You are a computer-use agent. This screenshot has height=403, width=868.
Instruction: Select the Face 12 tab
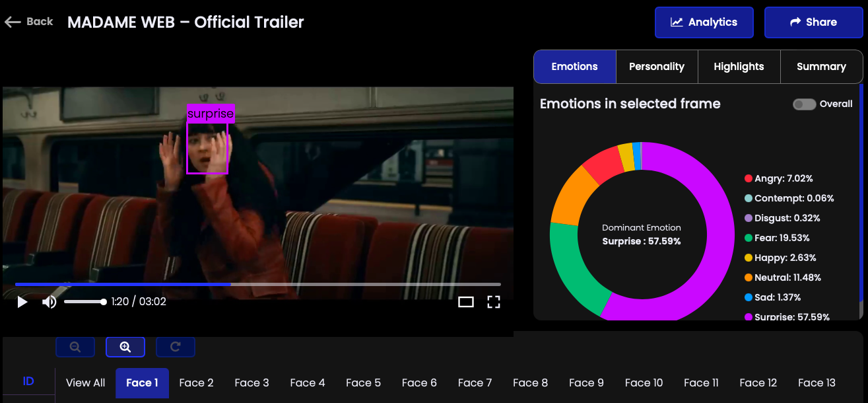pyautogui.click(x=758, y=383)
